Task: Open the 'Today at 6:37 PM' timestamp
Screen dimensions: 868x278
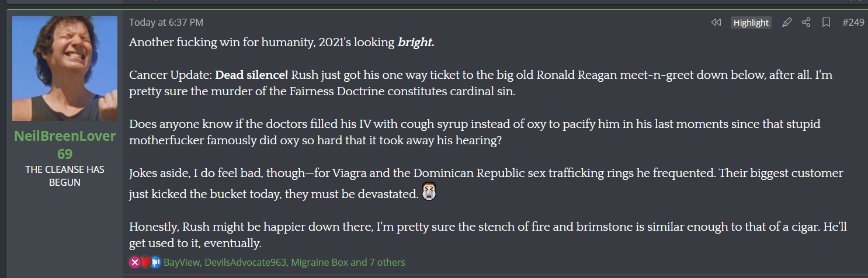Action: 166,23
